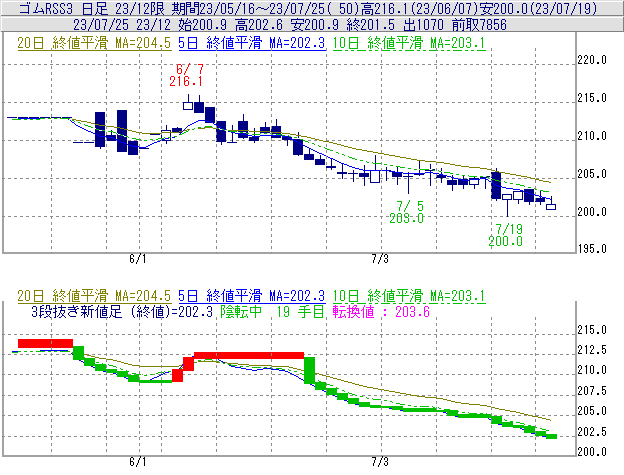The width and height of the screenshot is (624, 475).
Task: Click the ゴムRSS3 日足 chart title header
Action: 308,8
